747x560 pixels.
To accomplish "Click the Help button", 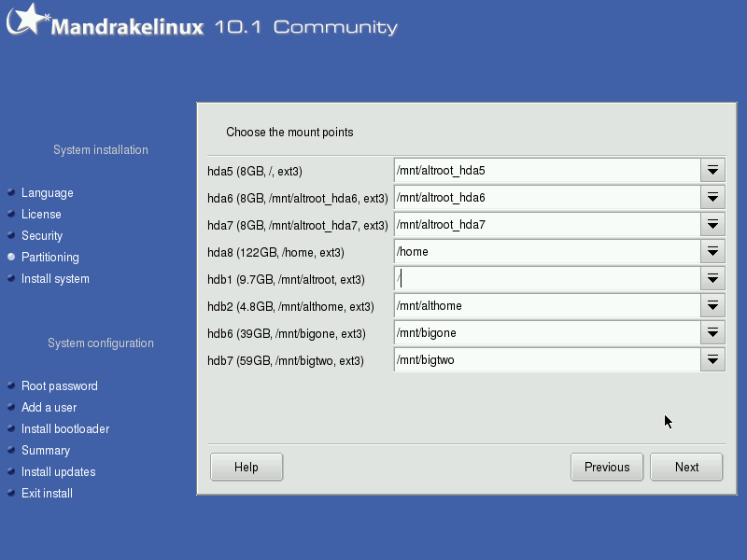I will (247, 468).
